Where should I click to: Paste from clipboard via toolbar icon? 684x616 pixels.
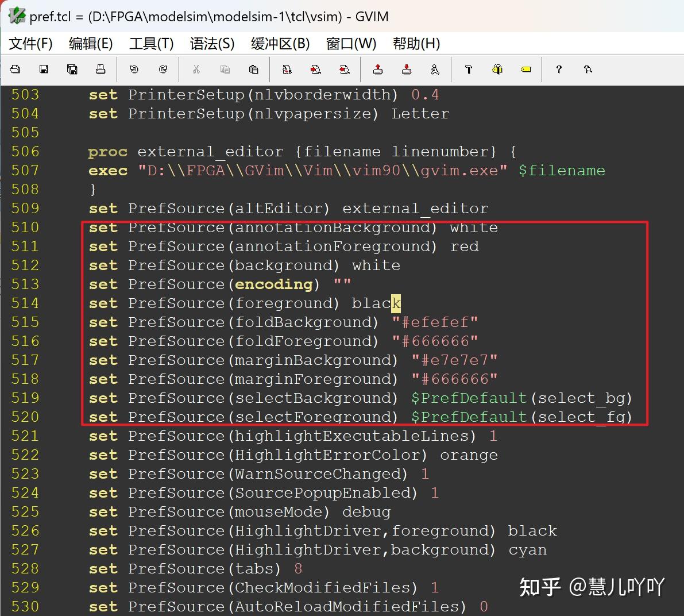[253, 69]
